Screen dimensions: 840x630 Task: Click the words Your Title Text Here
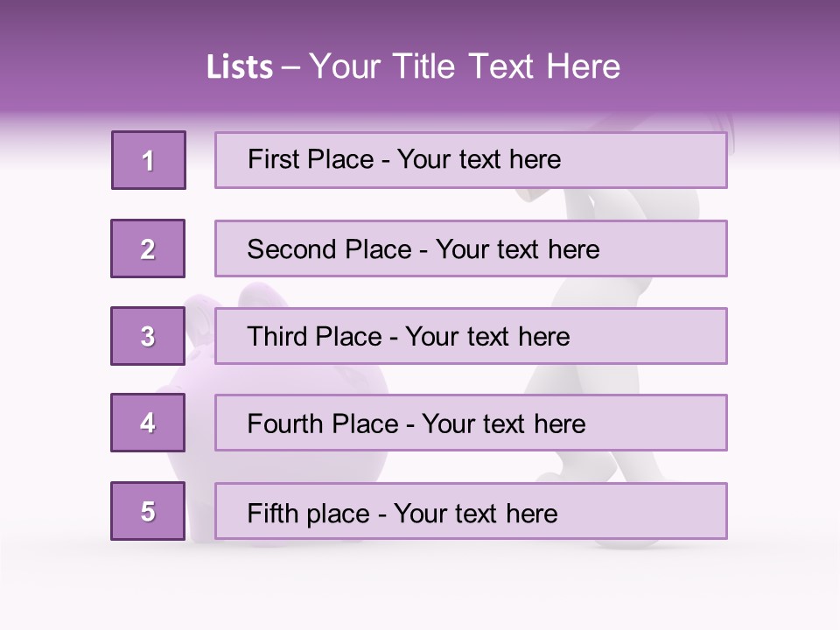click(x=465, y=66)
